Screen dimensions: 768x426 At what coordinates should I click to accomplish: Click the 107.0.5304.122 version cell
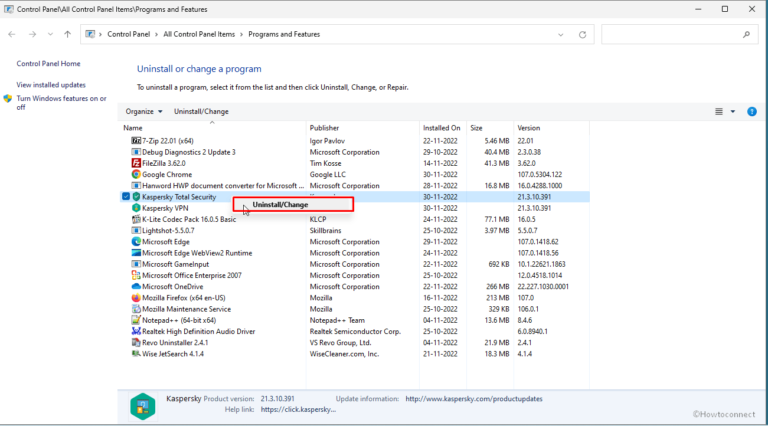[x=540, y=174]
